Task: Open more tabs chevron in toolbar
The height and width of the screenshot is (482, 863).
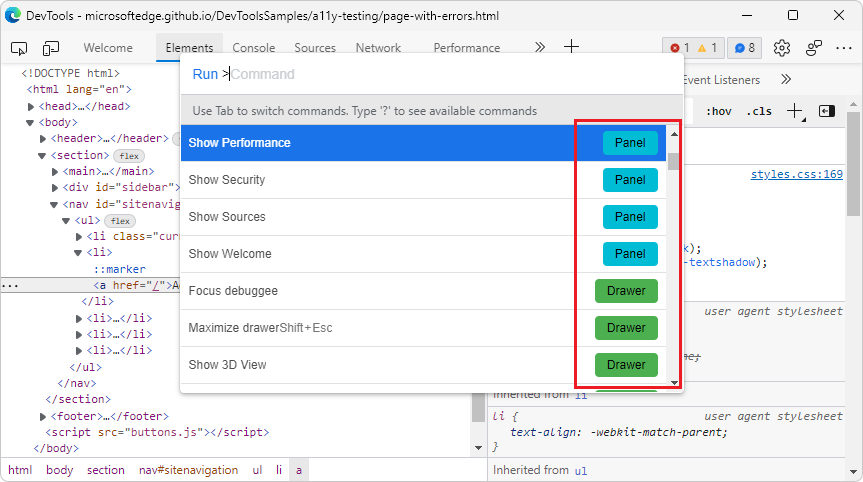Action: click(540, 47)
